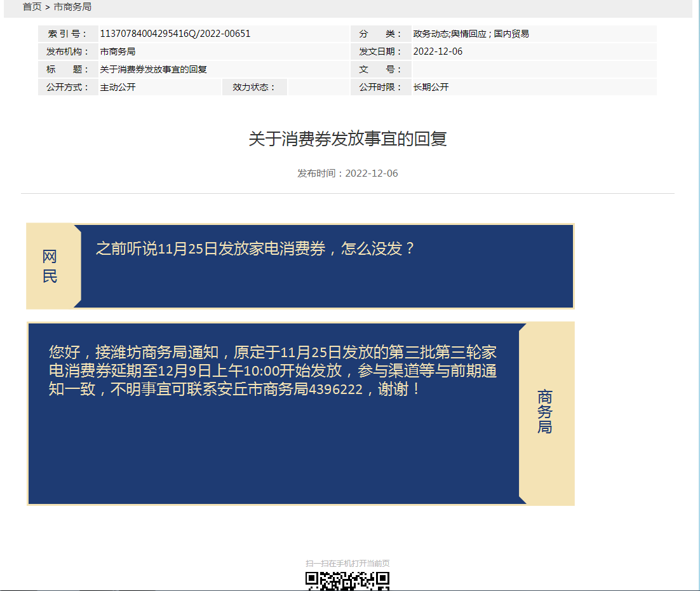This screenshot has height=591, width=700.
Task: Click the 发文日期 label cell
Action: (380, 51)
